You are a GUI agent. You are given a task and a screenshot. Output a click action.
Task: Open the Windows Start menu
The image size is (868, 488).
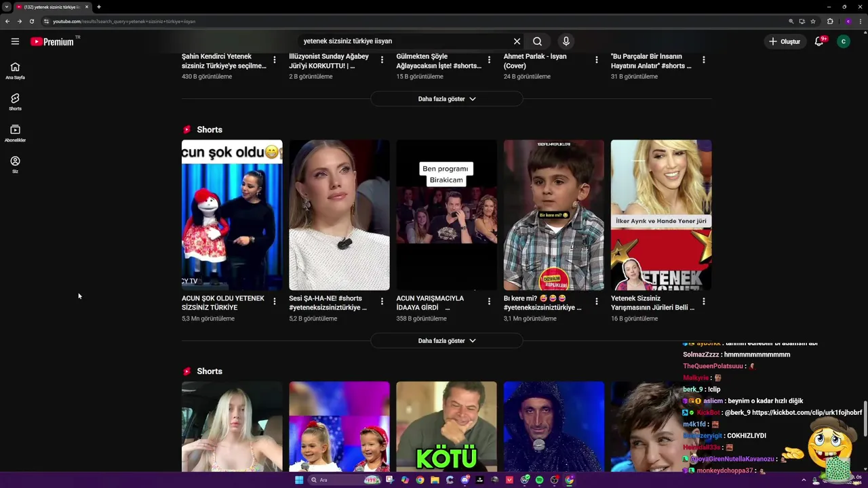pyautogui.click(x=298, y=480)
